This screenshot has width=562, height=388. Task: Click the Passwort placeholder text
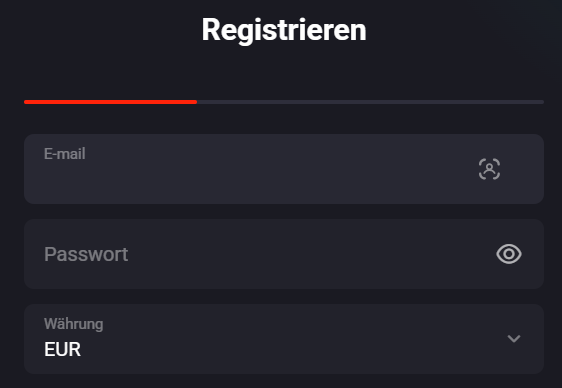pos(86,254)
